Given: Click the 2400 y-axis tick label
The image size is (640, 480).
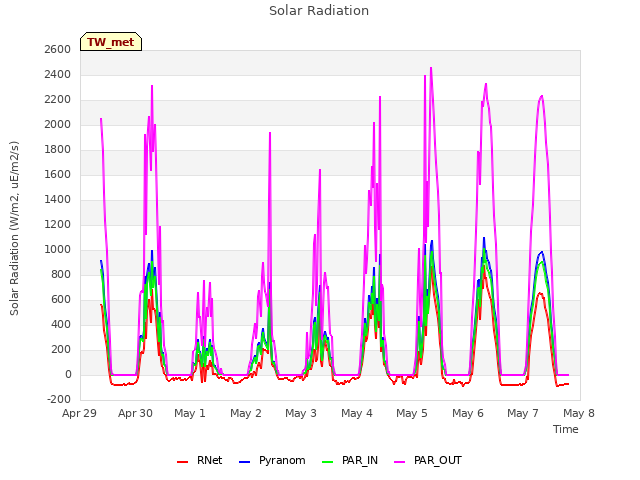Looking at the screenshot, I should [58, 75].
